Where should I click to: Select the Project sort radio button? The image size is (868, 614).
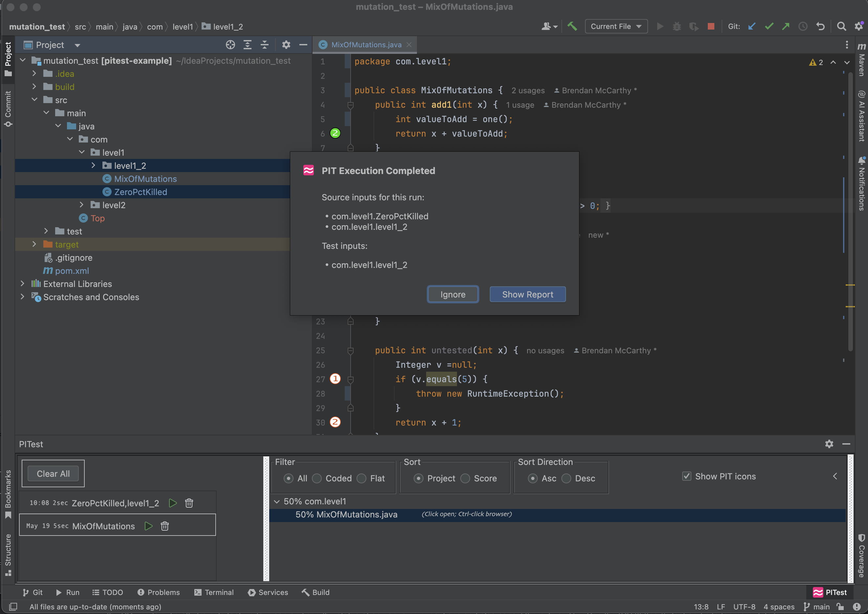point(419,478)
